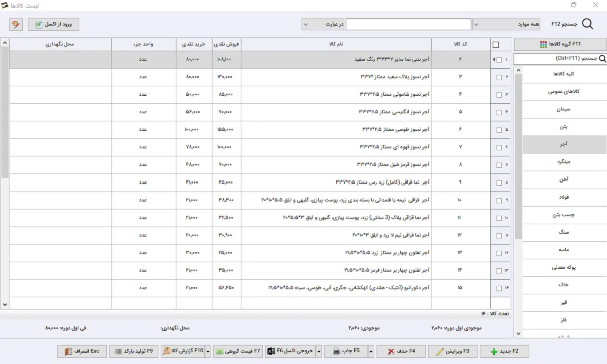Cancel with Esc انصراف button
The height and width of the screenshot is (364, 607).
(82, 351)
